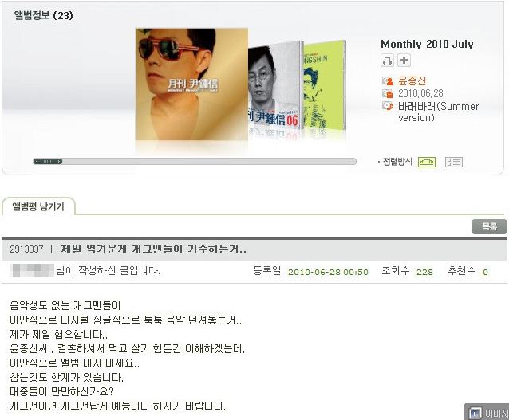Open the 바래바래(Summer version) track link
Screen dimensions: 509x420
pos(438,112)
